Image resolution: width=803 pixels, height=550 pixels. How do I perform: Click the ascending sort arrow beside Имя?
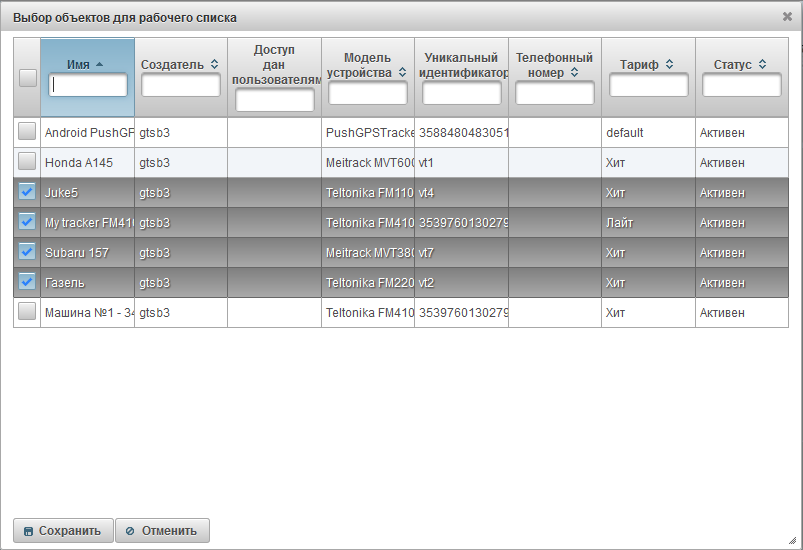click(99, 64)
